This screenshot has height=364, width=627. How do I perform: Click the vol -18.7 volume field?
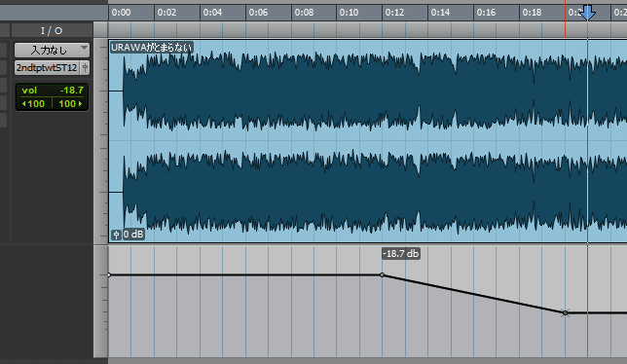(x=52, y=91)
